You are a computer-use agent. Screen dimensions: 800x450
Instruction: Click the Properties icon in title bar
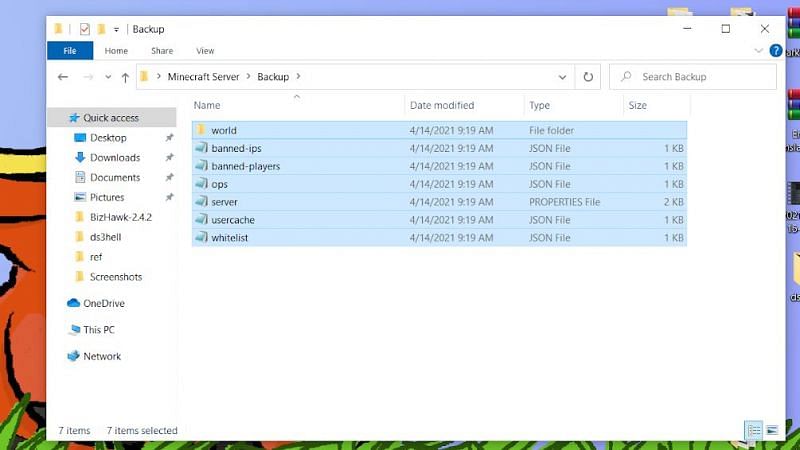[x=85, y=29]
